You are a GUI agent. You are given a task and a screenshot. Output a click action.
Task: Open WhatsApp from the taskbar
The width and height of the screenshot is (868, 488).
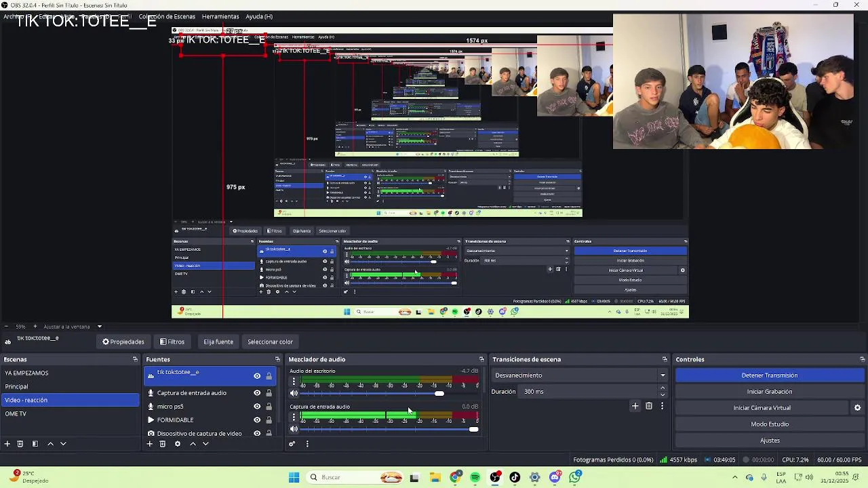575,477
